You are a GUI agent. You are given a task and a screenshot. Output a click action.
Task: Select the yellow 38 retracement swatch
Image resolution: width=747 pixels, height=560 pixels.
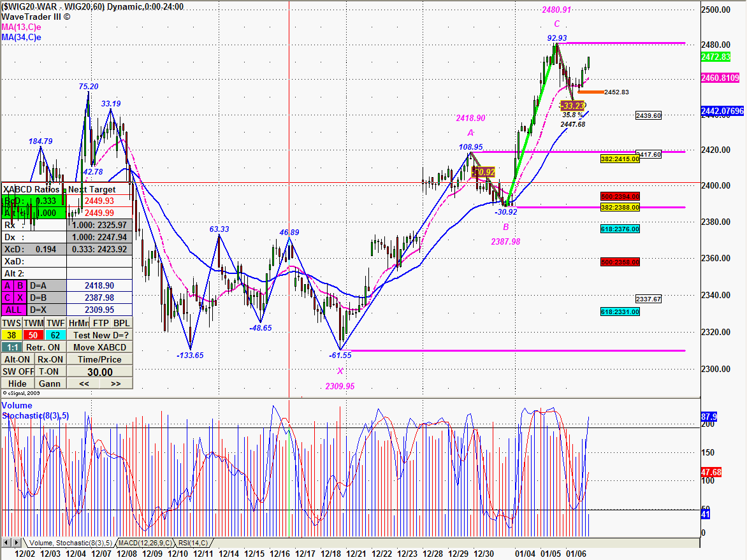click(11, 335)
